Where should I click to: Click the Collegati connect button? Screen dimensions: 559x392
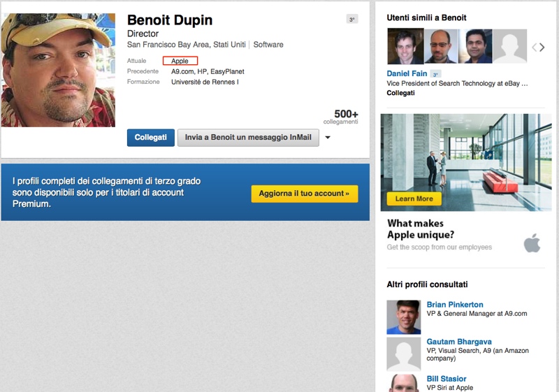click(151, 138)
